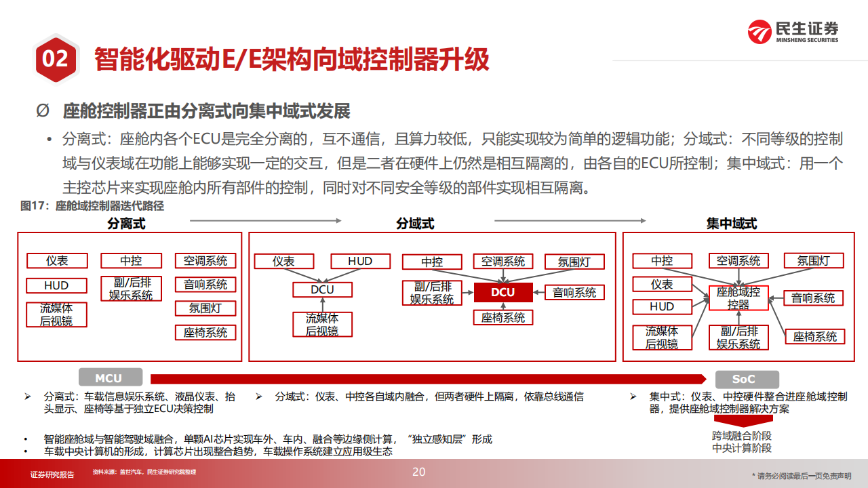
Task: Select the HUD box in the 分域式 diagram
Action: [361, 262]
